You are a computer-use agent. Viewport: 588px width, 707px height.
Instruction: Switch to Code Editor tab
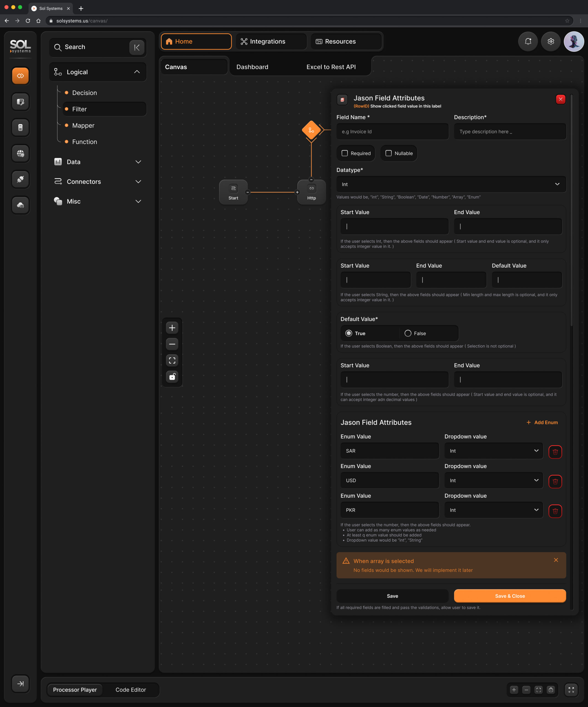coord(131,690)
